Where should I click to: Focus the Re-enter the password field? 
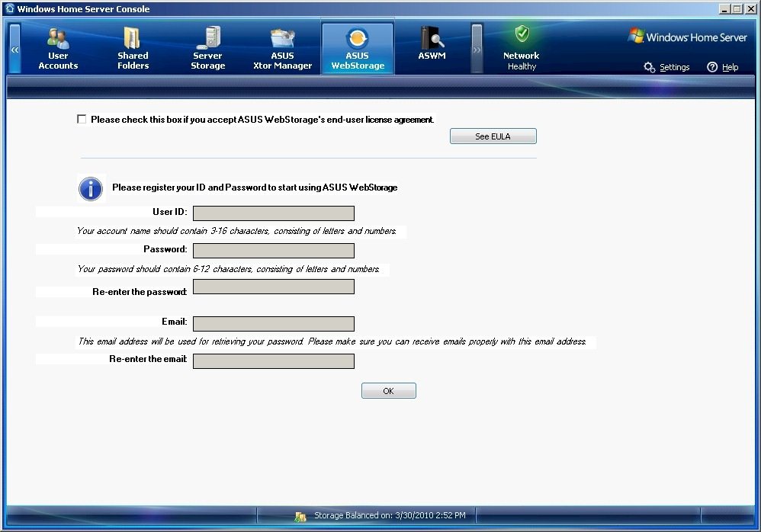click(274, 287)
